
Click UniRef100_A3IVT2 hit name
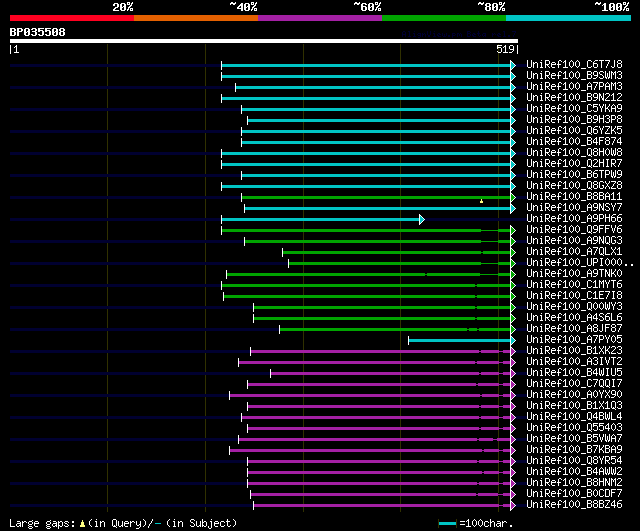(x=574, y=362)
